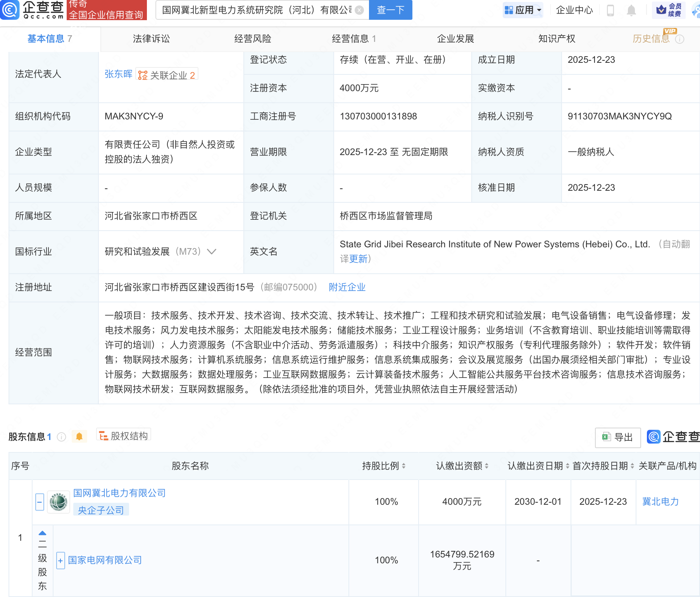Collapse the 国网冀北电力有限公司 shareholder row

tap(40, 502)
